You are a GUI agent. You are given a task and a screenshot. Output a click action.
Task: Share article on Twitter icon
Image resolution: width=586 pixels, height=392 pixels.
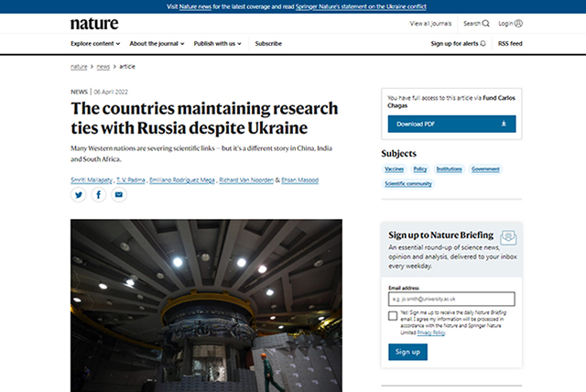(x=79, y=195)
